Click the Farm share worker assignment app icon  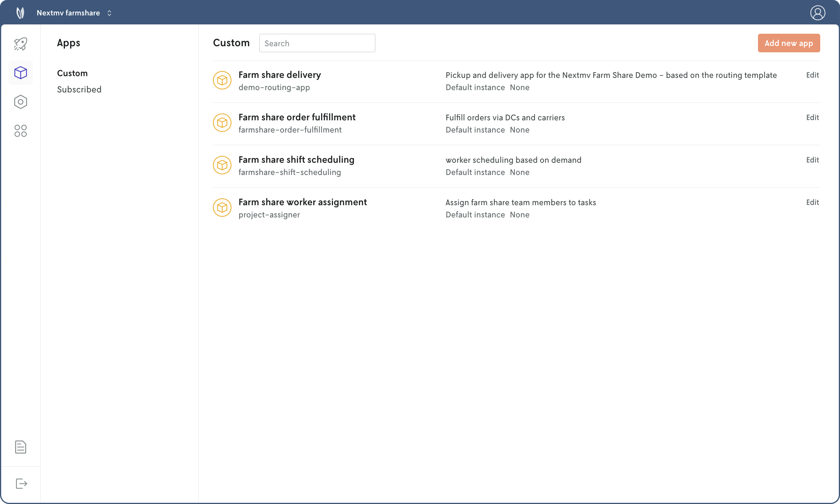[x=222, y=207]
